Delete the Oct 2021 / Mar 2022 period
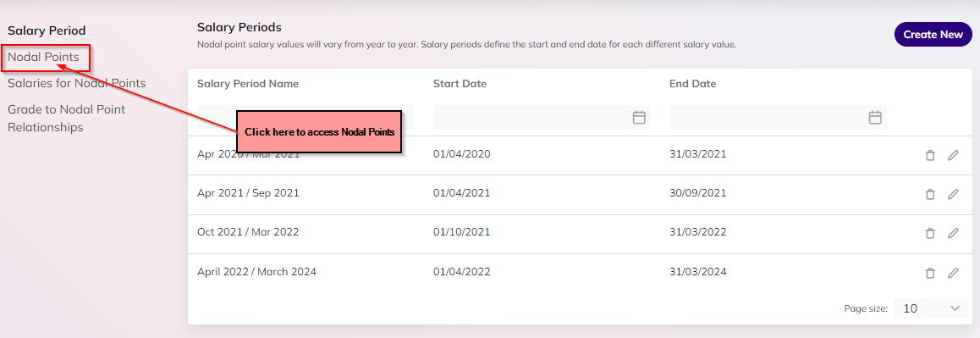This screenshot has height=338, width=980. click(930, 234)
